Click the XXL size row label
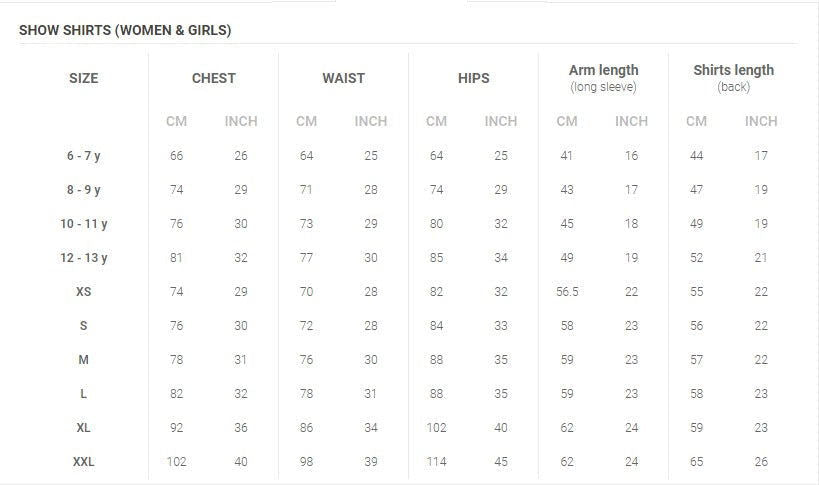 point(84,462)
